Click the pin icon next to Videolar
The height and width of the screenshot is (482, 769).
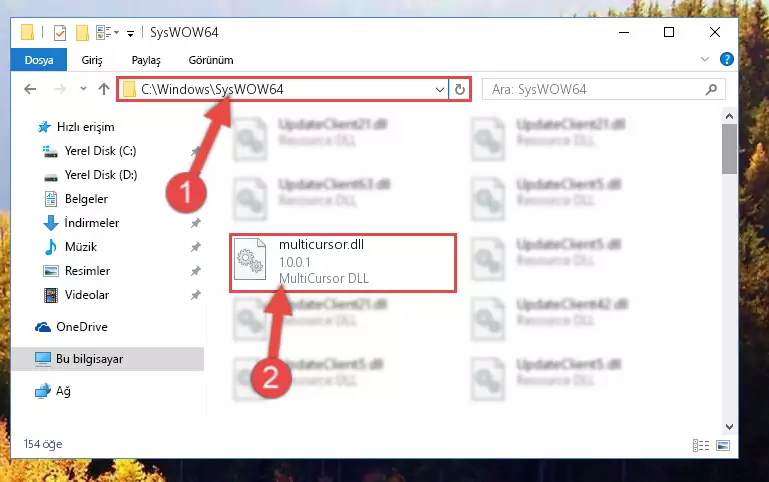(196, 295)
